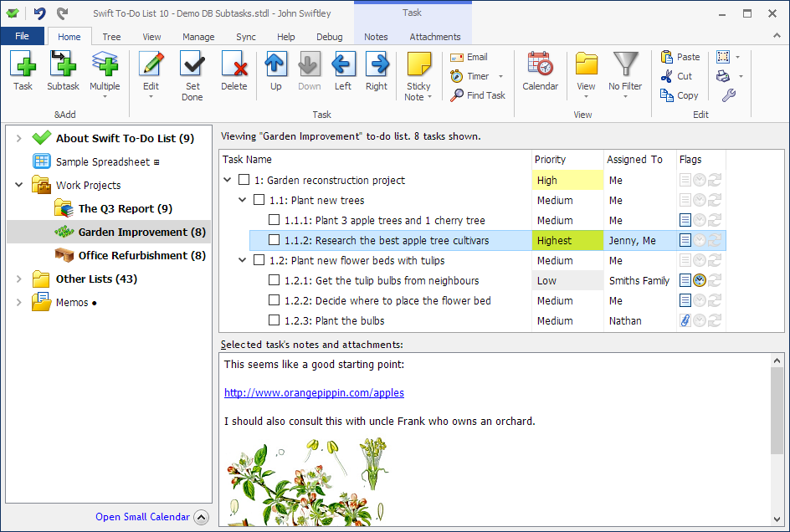Click Find Task magnifier icon

pos(456,95)
